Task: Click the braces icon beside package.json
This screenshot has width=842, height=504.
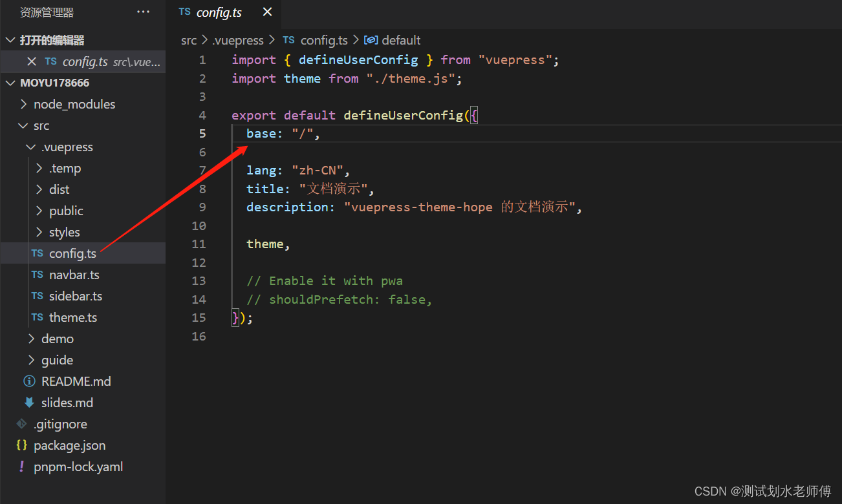Action: [22, 445]
